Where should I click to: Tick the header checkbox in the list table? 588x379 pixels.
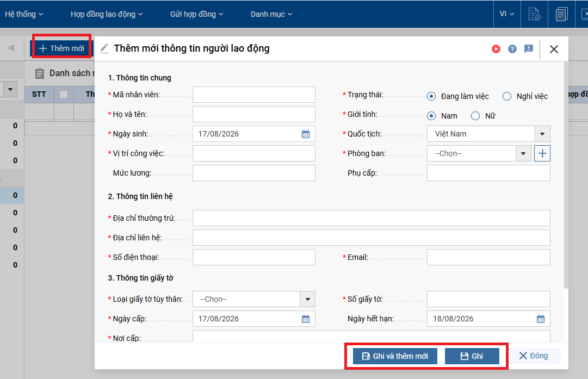[x=64, y=95]
